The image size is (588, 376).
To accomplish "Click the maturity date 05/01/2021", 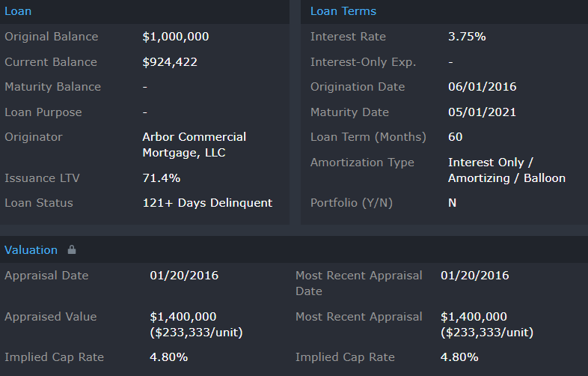I will (x=482, y=112).
